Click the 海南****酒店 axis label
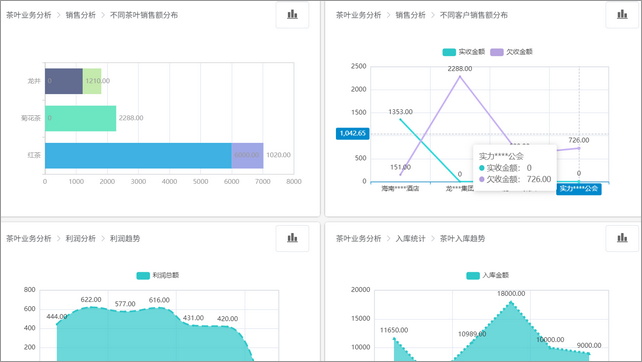Image resolution: width=642 pixels, height=362 pixels. pyautogui.click(x=400, y=188)
